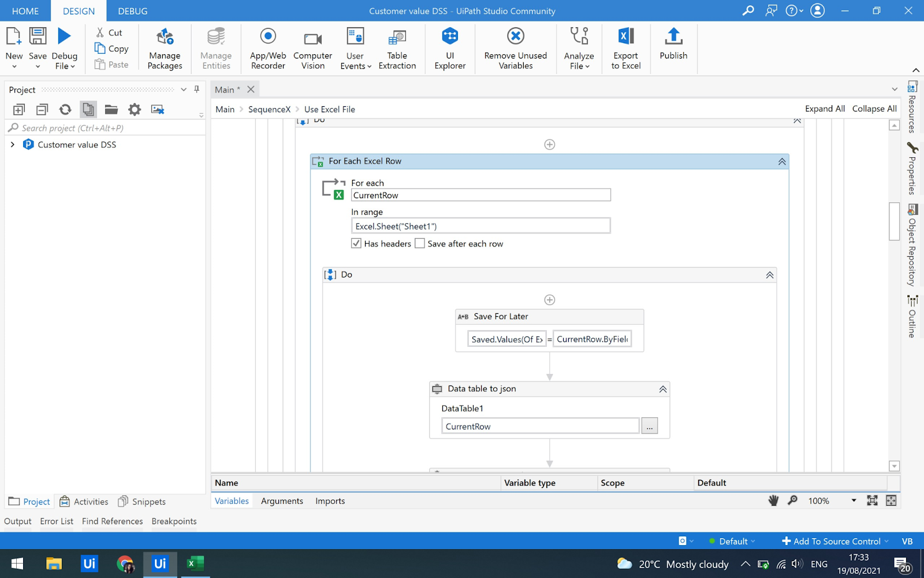Click the In range input field
The image size is (924, 578).
(480, 226)
